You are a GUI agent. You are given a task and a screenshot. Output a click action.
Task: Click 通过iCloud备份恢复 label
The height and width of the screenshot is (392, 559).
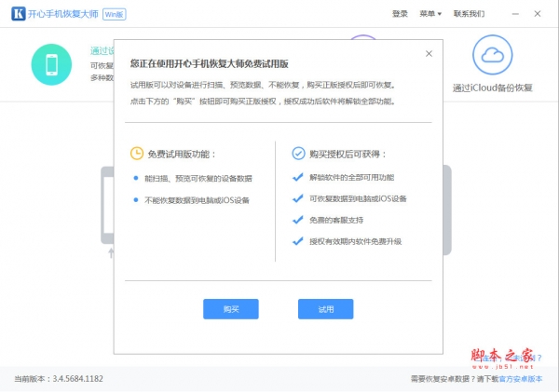(492, 88)
